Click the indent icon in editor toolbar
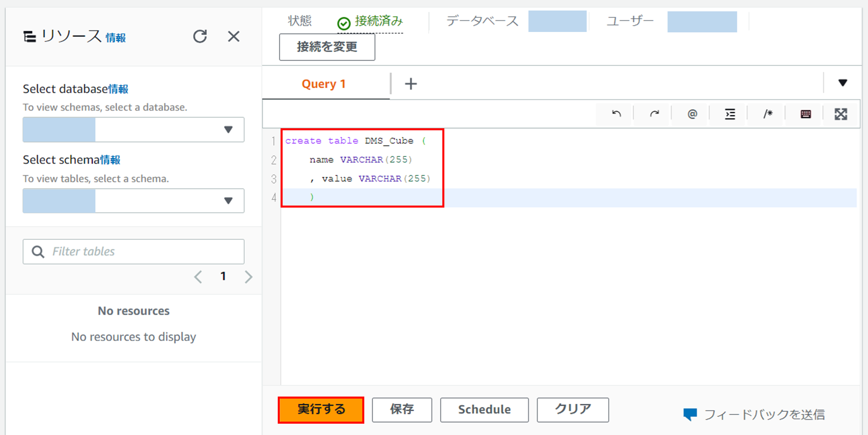The width and height of the screenshot is (868, 435). (x=730, y=114)
